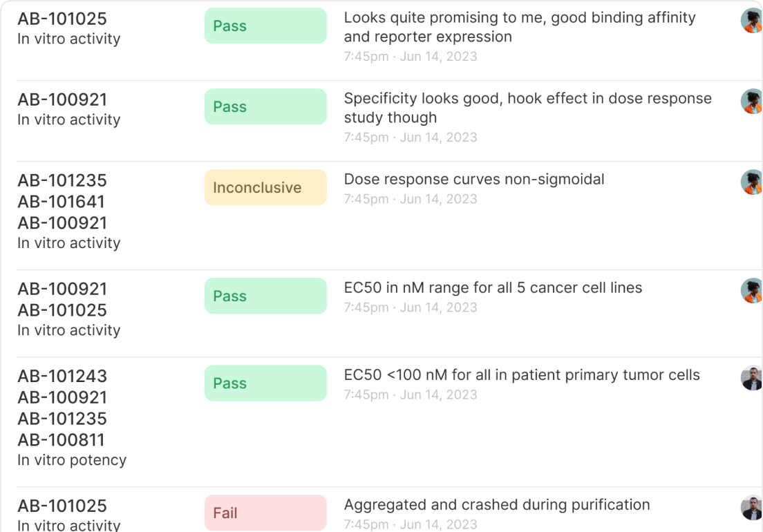Select Pass badge for 'EC50 in nM range' row
Image resolution: width=763 pixels, height=532 pixels.
[265, 296]
